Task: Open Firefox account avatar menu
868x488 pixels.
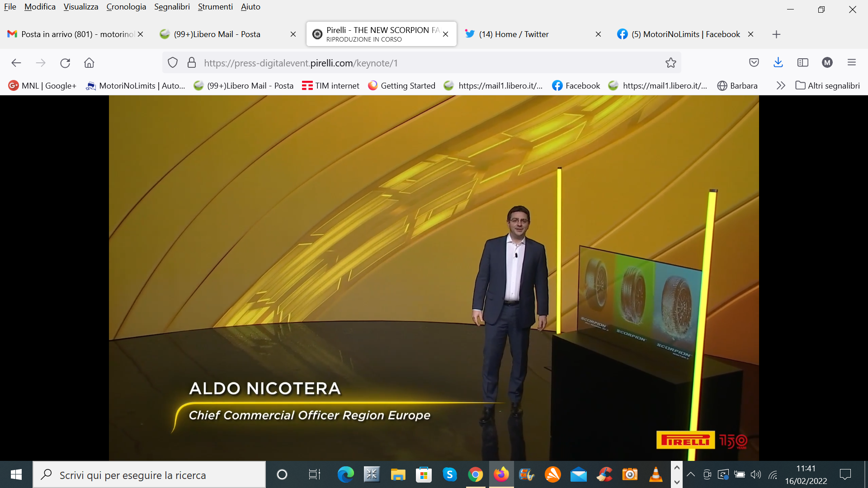Action: (x=827, y=63)
